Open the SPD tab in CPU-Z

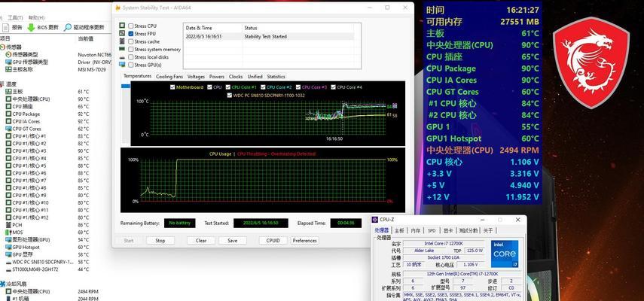tap(432, 230)
